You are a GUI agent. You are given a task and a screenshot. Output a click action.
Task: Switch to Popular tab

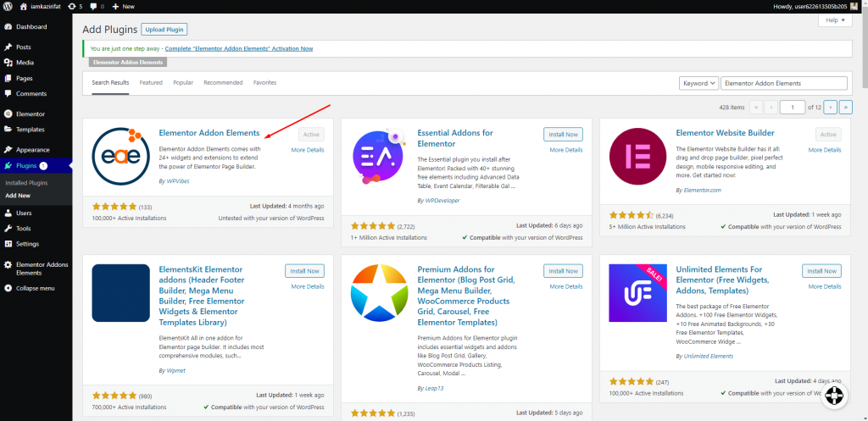(x=183, y=82)
